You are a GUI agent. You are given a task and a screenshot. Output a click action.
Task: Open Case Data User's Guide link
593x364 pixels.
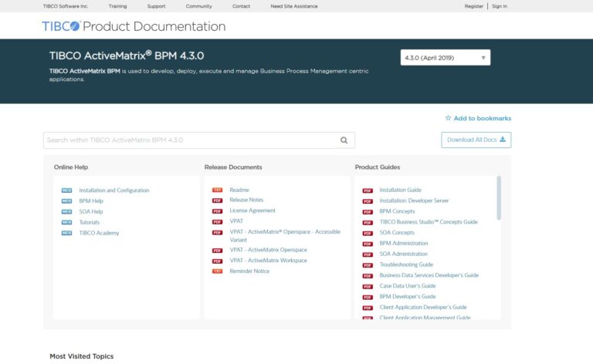[x=408, y=286]
